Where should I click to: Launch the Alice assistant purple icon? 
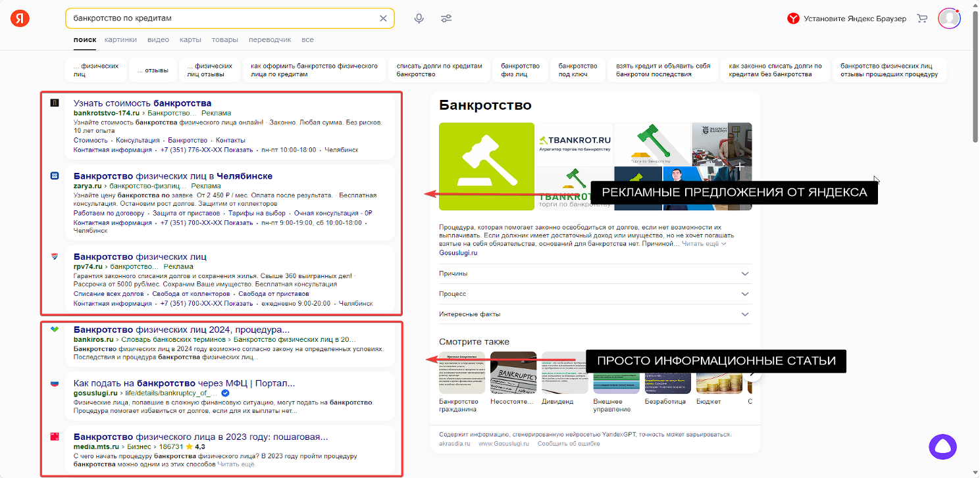pyautogui.click(x=942, y=446)
